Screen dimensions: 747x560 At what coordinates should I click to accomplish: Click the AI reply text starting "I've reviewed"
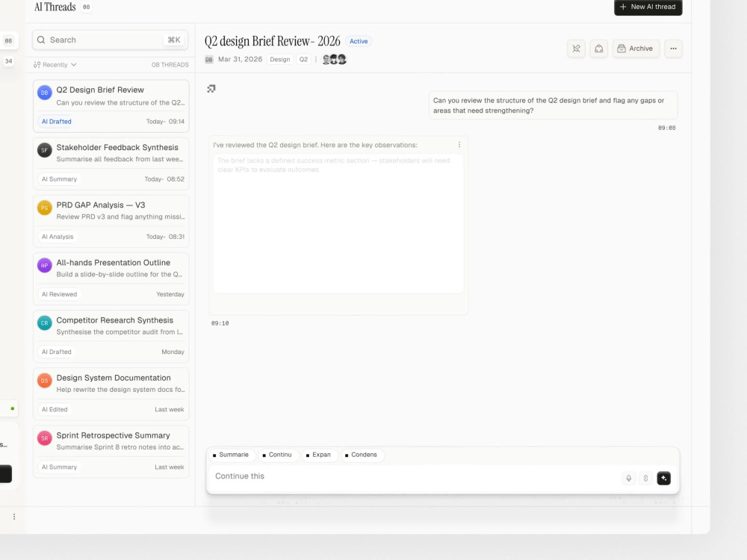(x=315, y=146)
